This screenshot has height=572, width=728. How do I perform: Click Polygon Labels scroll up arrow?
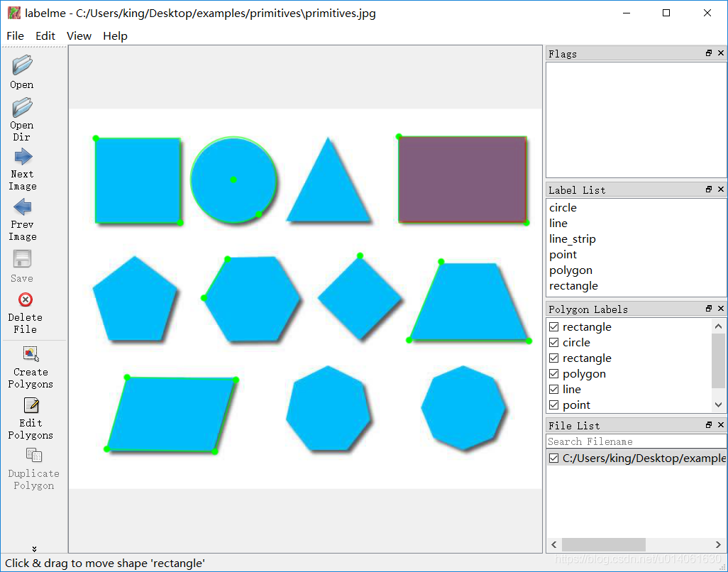click(x=718, y=326)
